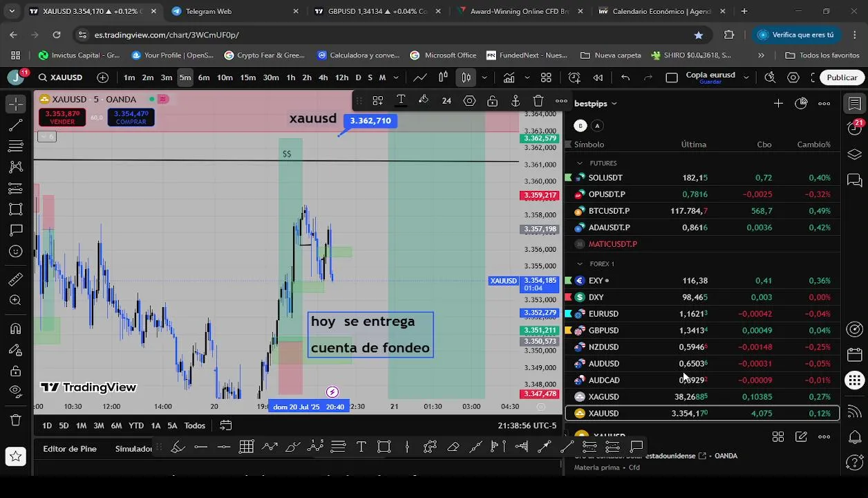Collapse the indicator legend arrow
Screen dimensions: 868x498
pyautogui.click(x=48, y=137)
